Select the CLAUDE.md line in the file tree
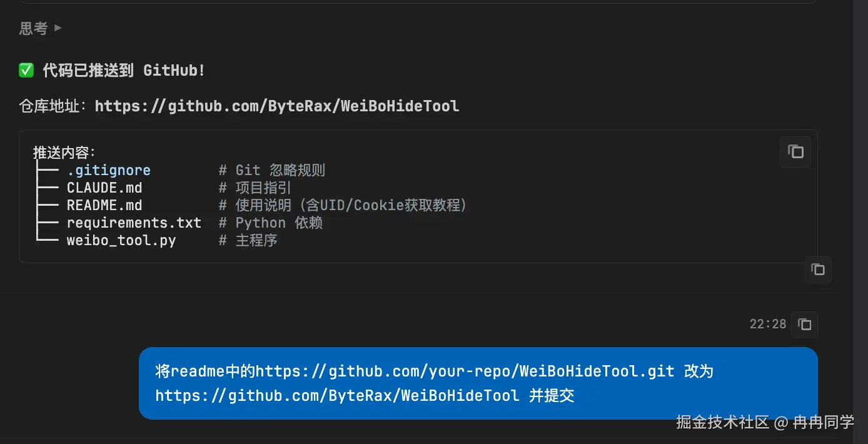This screenshot has height=444, width=868. pos(104,188)
